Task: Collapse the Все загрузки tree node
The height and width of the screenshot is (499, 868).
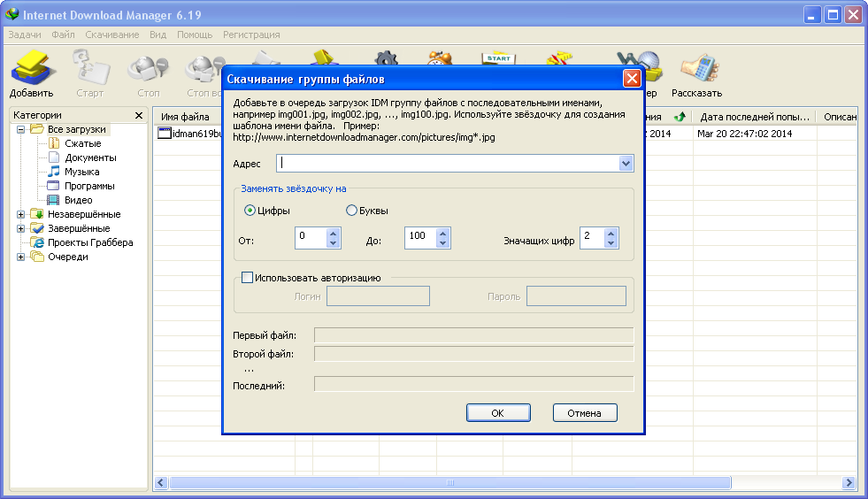Action: 20,129
